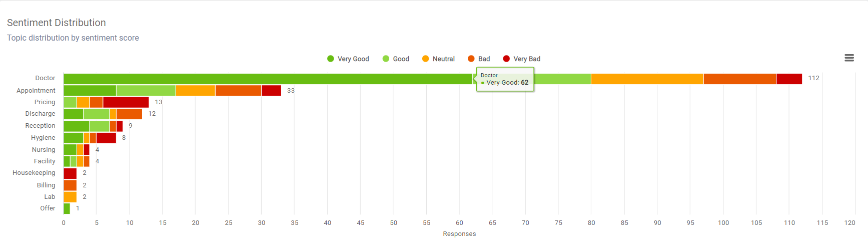
Task: Click the Billing orange bar
Action: pyautogui.click(x=70, y=185)
